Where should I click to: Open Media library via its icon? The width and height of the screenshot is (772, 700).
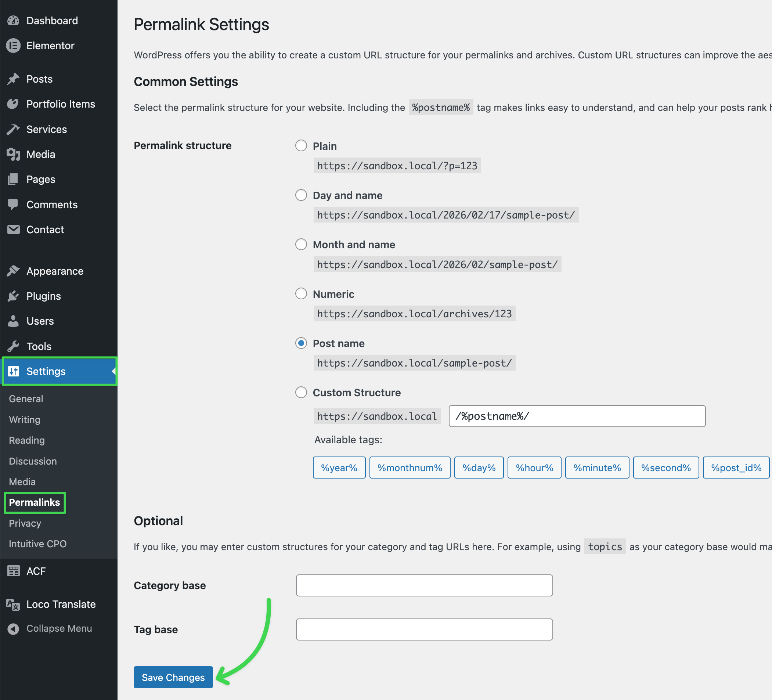(x=13, y=154)
